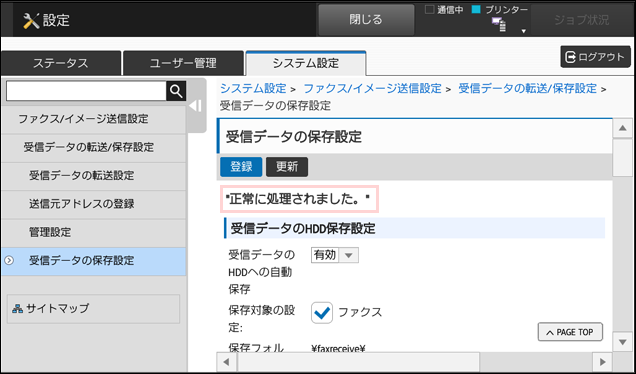Click the arrow beside 受信データの保存設定
The image size is (636, 374).
point(9,260)
